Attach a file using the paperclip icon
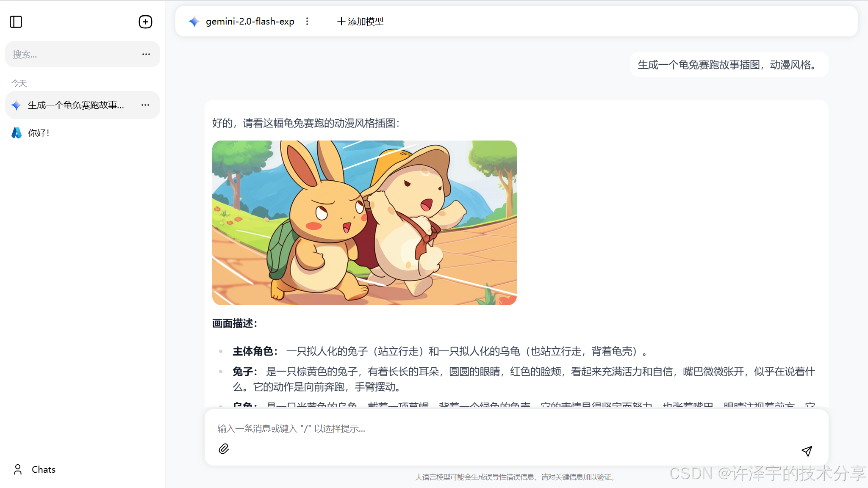The width and height of the screenshot is (868, 488). [224, 449]
